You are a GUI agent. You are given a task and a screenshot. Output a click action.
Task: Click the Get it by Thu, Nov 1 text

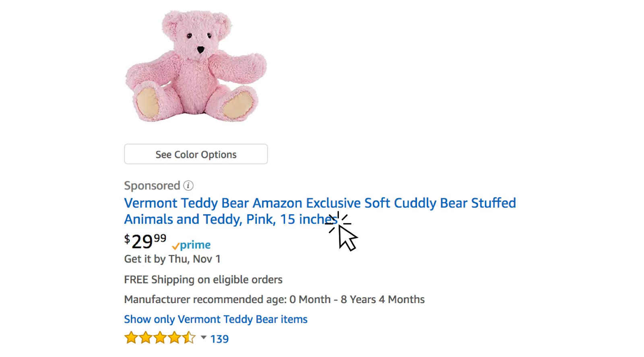pos(172,259)
